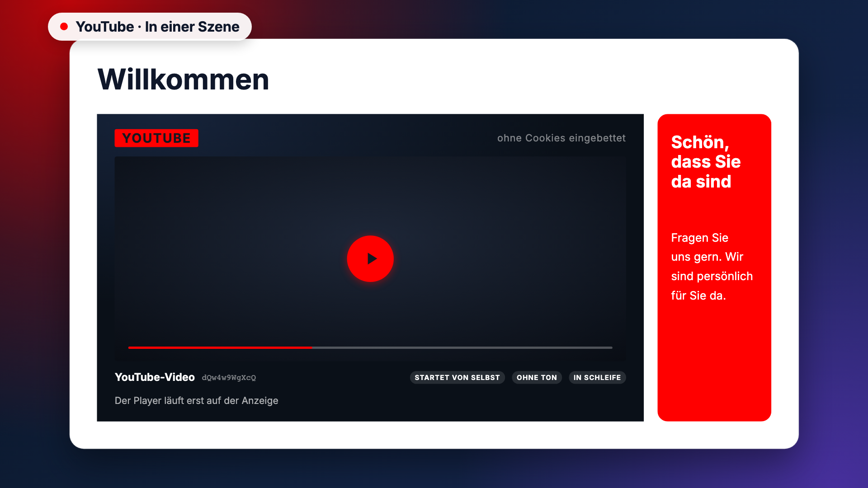Click the red dot in the title pill
This screenshot has width=868, height=488.
pos(64,27)
